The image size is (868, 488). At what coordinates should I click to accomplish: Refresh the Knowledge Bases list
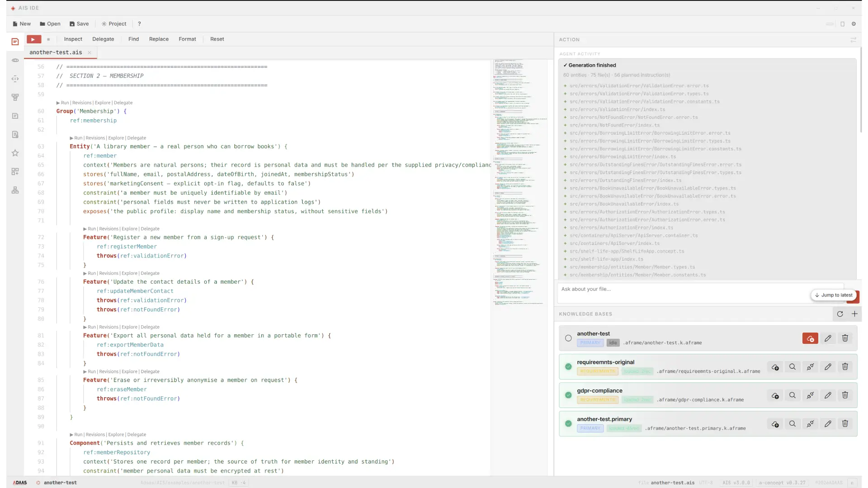[840, 314]
